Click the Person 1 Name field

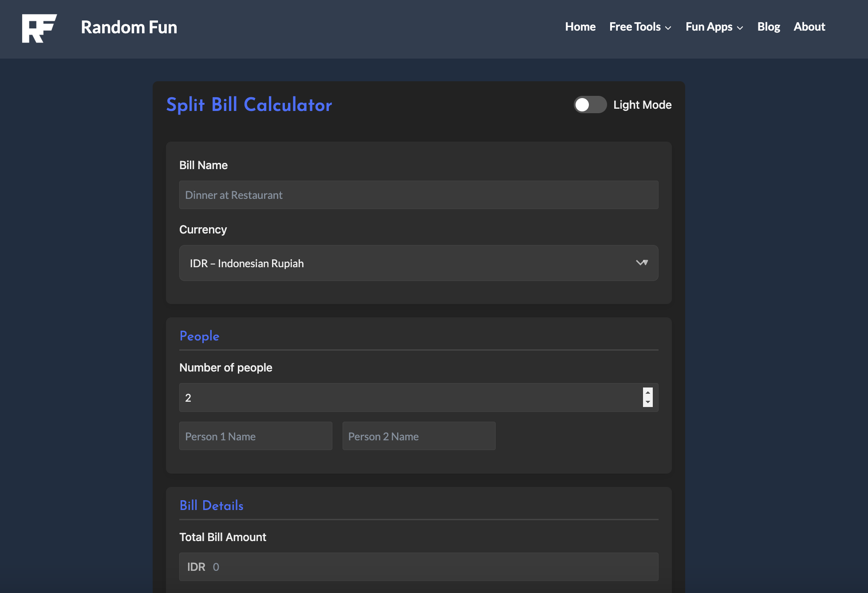(x=255, y=436)
